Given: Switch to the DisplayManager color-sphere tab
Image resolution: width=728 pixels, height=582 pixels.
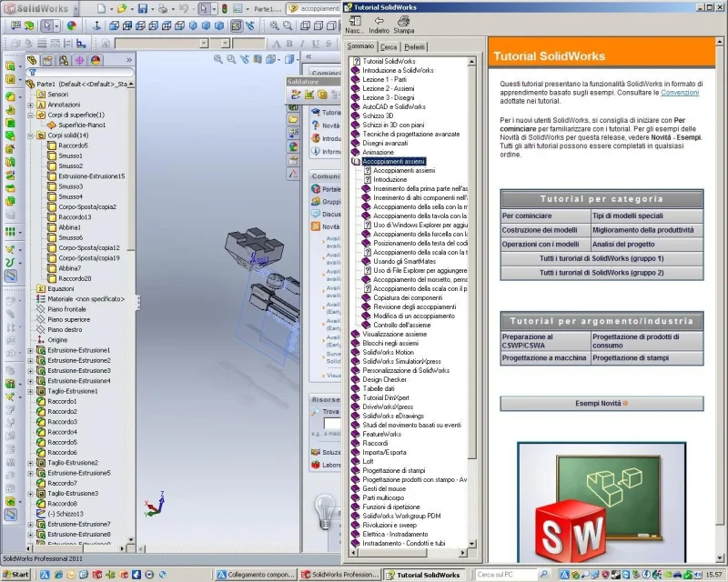Looking at the screenshot, I should pos(96,60).
